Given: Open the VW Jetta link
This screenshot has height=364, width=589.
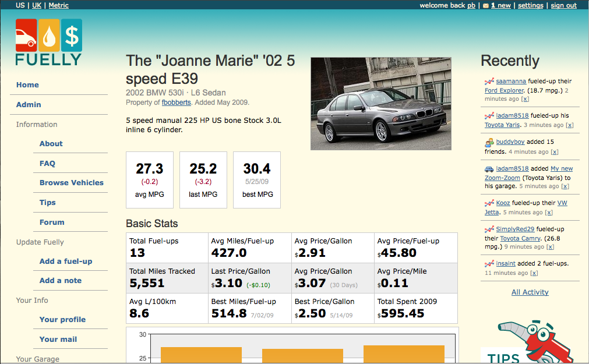Looking at the screenshot, I should [526, 208].
